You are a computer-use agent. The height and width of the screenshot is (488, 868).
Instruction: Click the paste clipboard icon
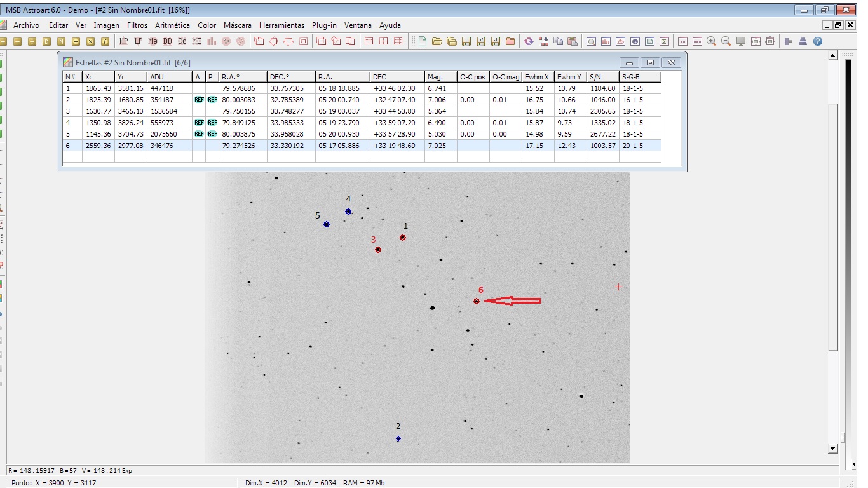pyautogui.click(x=573, y=41)
